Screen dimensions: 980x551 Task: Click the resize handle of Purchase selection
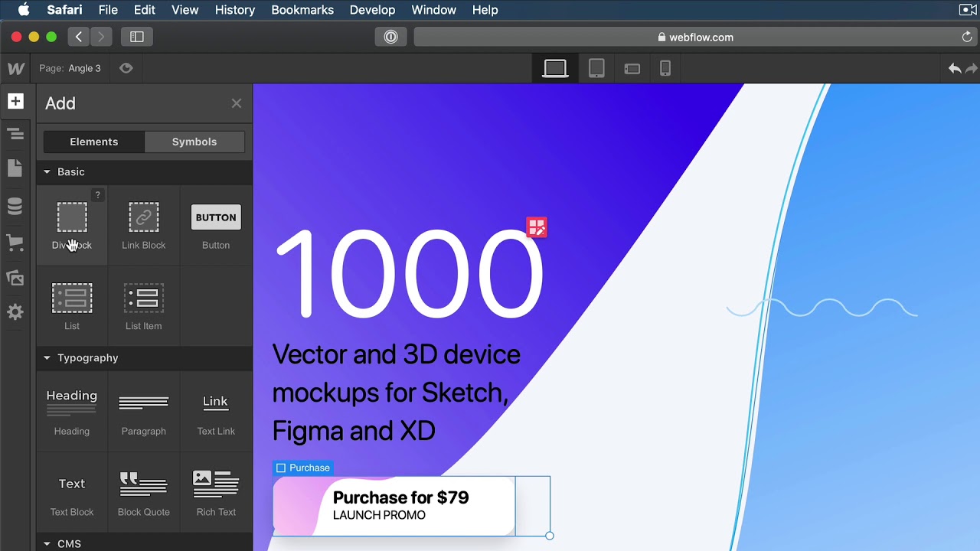point(550,536)
